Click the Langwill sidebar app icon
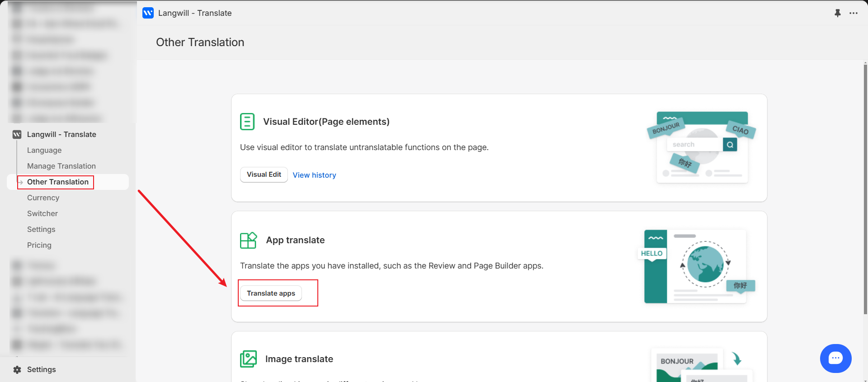 pyautogui.click(x=17, y=134)
